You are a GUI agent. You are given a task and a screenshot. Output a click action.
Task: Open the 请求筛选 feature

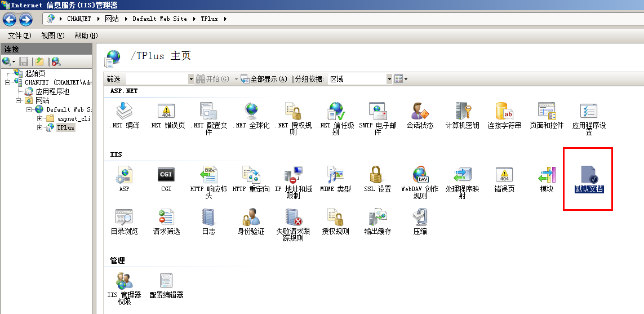[166, 222]
